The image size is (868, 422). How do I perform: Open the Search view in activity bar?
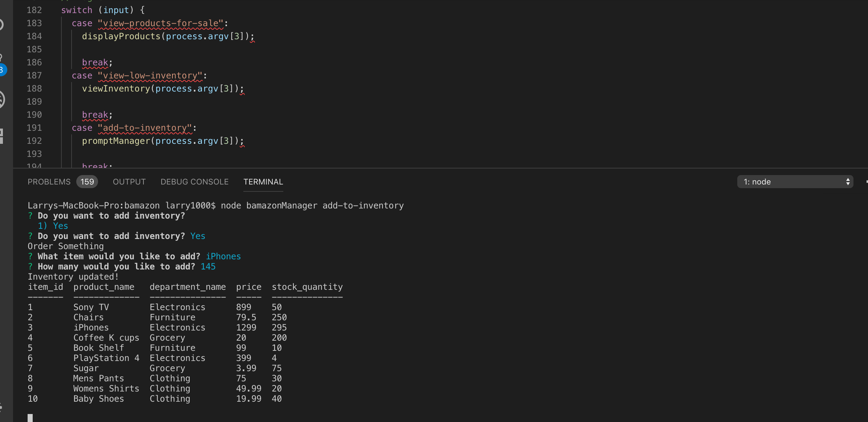tap(2, 25)
